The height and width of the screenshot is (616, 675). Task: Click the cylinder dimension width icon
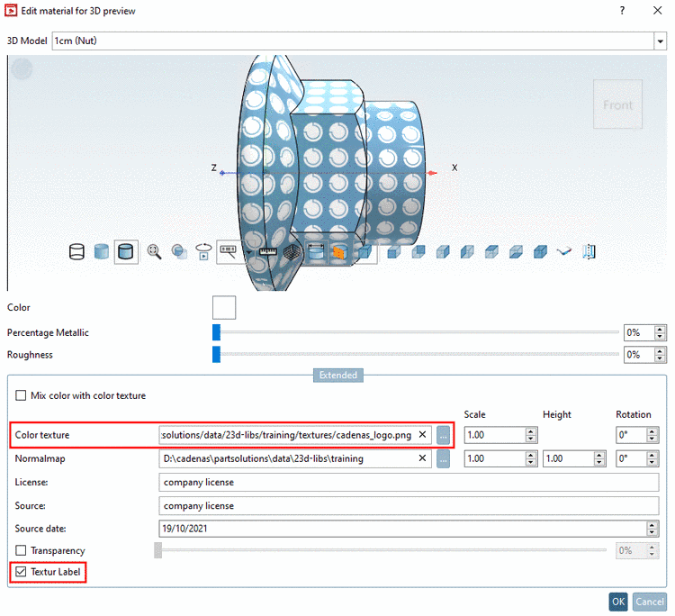tap(316, 252)
